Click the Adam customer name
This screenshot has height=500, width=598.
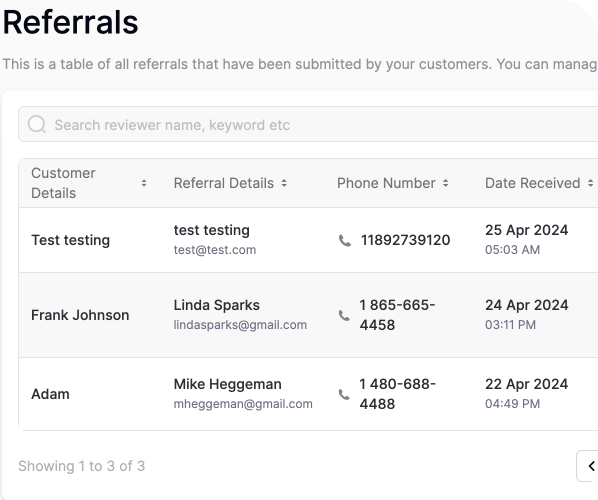[50, 394]
